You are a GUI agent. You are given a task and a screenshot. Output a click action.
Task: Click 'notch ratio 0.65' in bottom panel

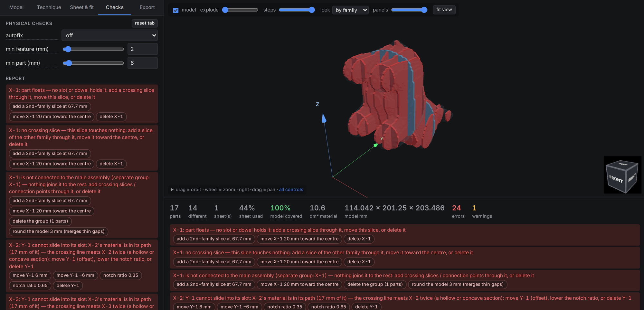[328, 306]
